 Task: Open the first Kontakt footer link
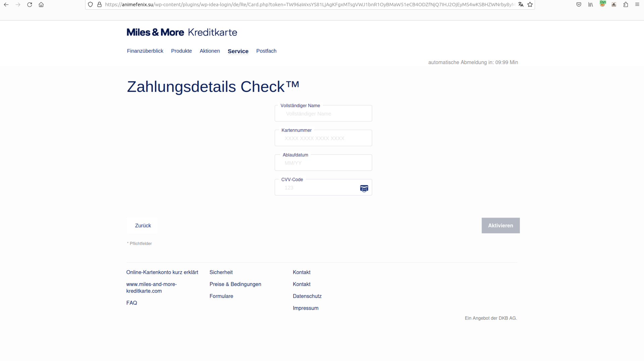click(302, 272)
